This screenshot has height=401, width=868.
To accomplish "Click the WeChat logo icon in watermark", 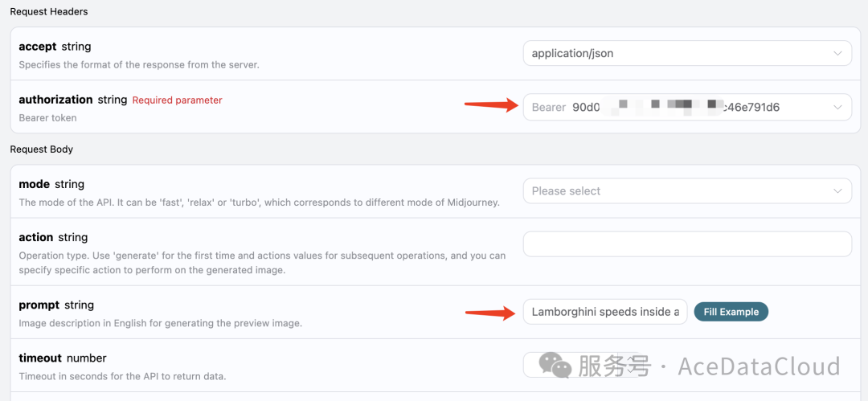I will tap(555, 366).
